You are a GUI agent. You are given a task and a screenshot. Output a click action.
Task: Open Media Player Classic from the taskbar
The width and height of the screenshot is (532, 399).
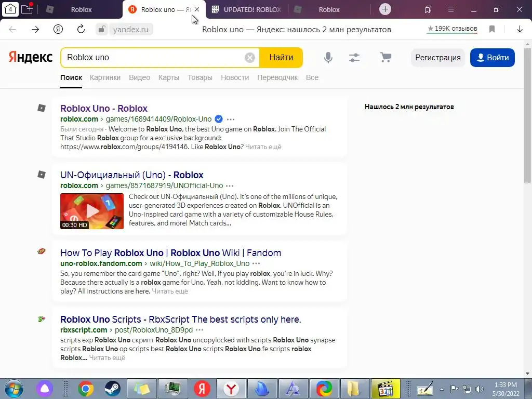point(385,389)
